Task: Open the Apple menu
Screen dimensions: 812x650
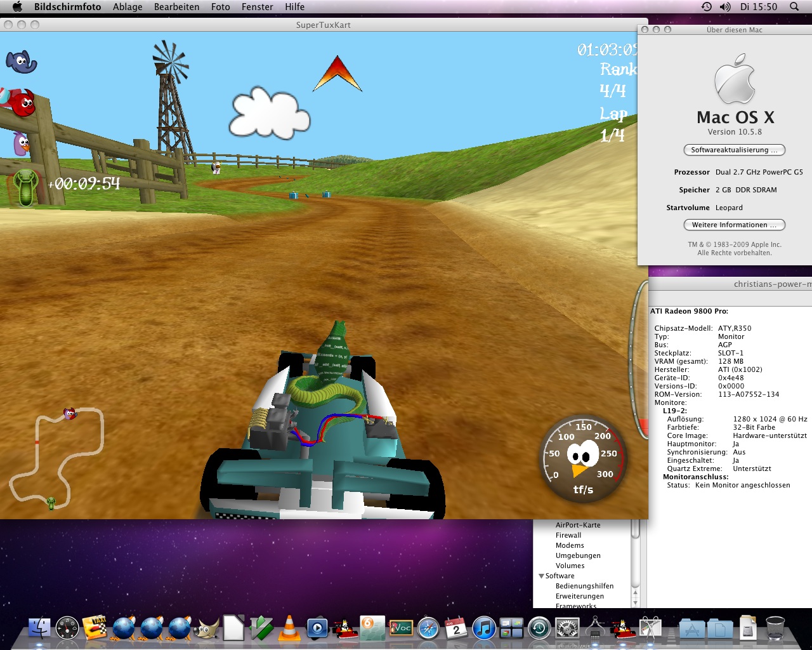Action: [x=17, y=7]
